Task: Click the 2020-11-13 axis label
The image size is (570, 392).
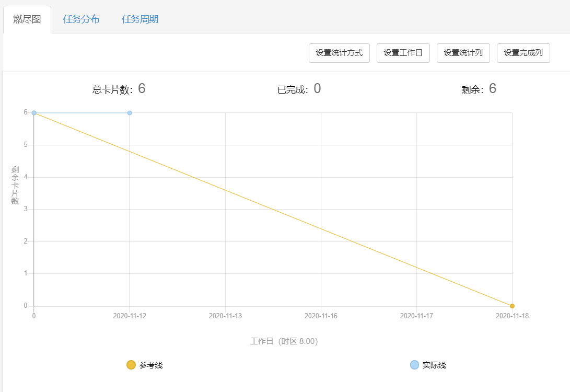Action: point(225,316)
